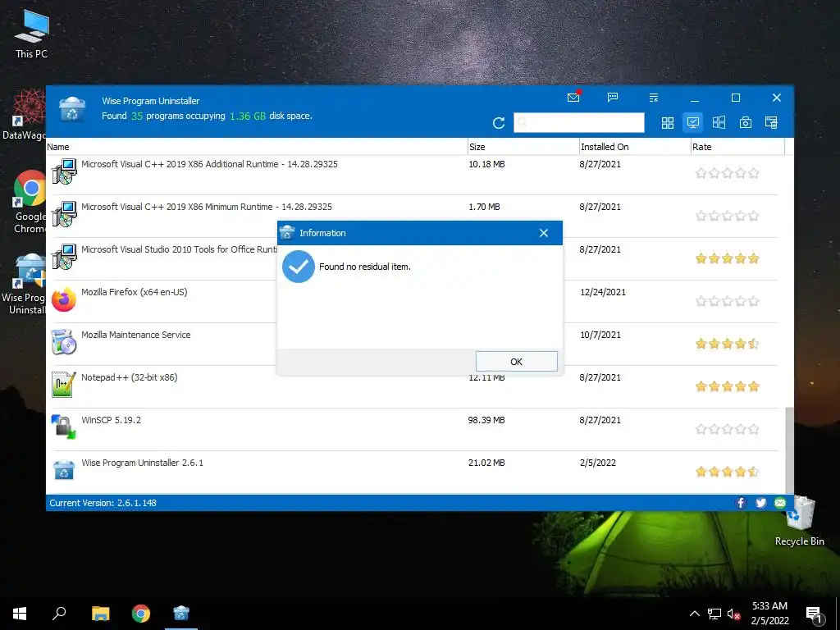The image size is (840, 630).
Task: Select the Recycle Bin desktop icon
Action: click(x=799, y=521)
